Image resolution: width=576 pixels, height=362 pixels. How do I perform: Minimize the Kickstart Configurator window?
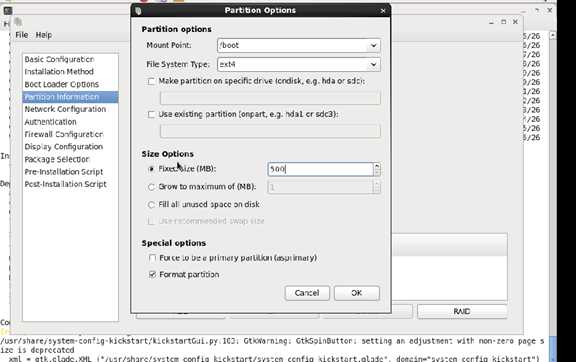pos(491,22)
